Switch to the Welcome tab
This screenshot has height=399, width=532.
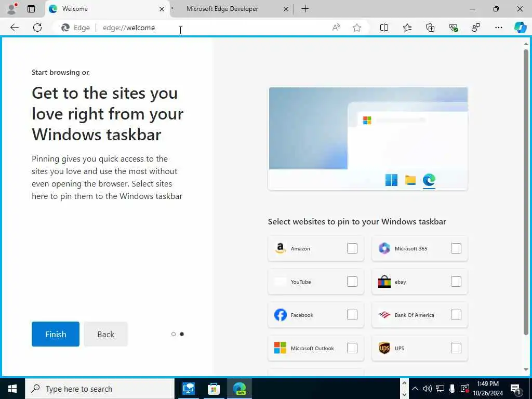point(107,9)
